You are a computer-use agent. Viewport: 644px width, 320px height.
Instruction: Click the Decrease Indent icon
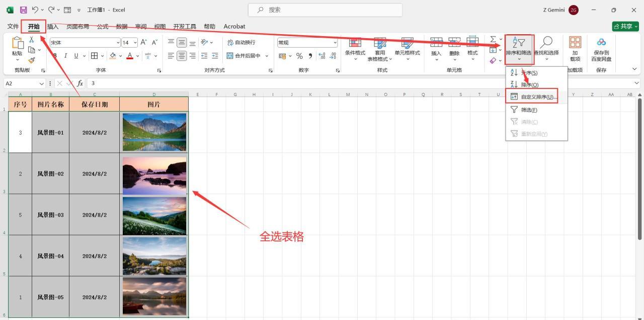pyautogui.click(x=204, y=56)
